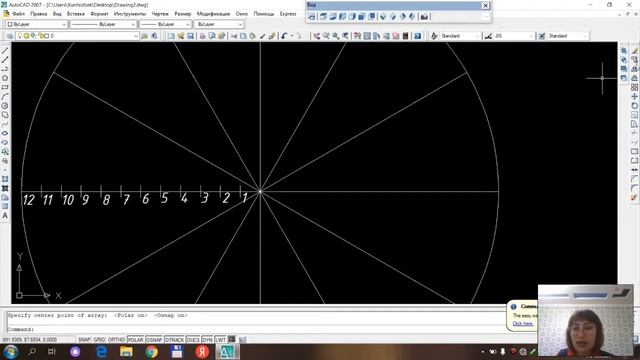640x360 pixels.
Task: Click the Camera icon in Вид toolbar
Action: 424,17
